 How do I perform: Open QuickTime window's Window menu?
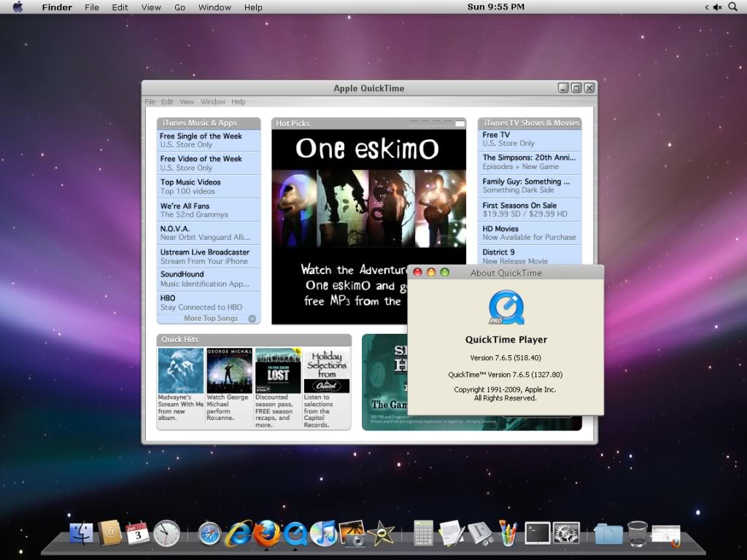click(212, 102)
